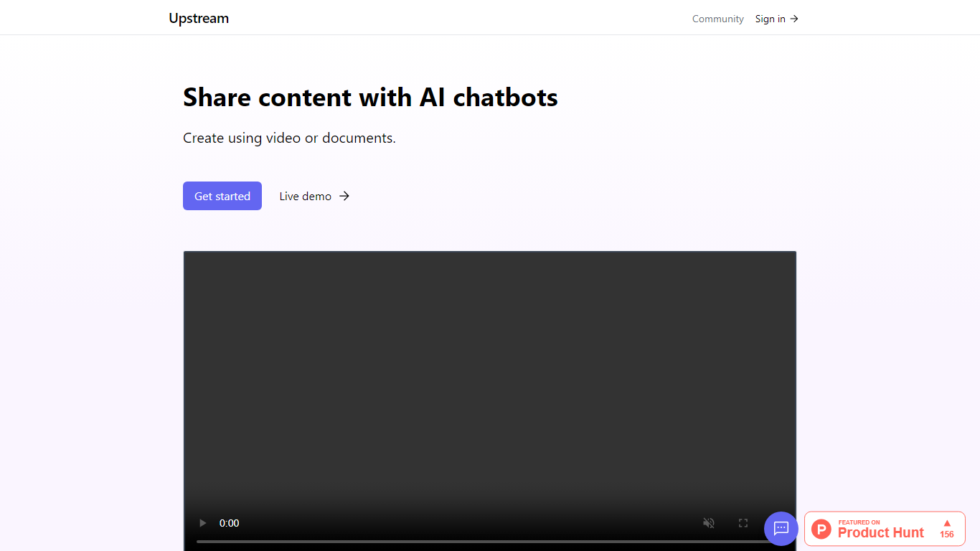Click the 0:00 video time display
This screenshot has width=980, height=551.
230,523
